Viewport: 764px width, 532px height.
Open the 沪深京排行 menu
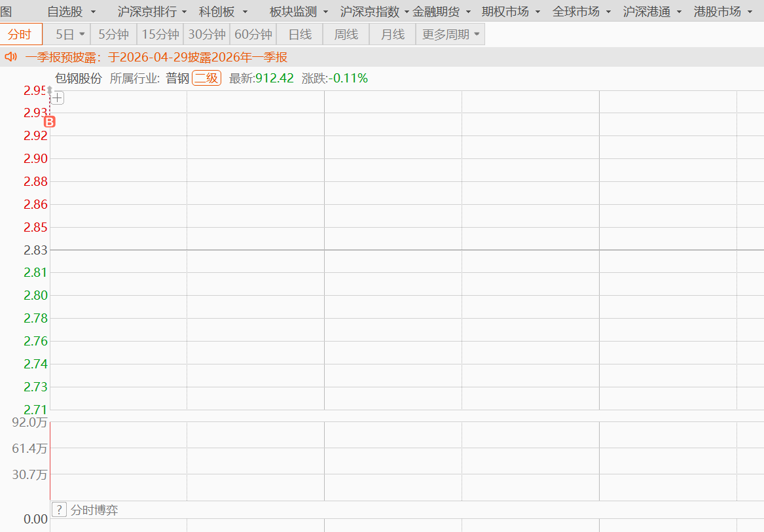152,11
